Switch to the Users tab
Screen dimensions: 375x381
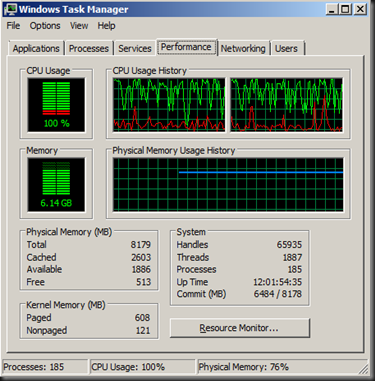(x=286, y=48)
